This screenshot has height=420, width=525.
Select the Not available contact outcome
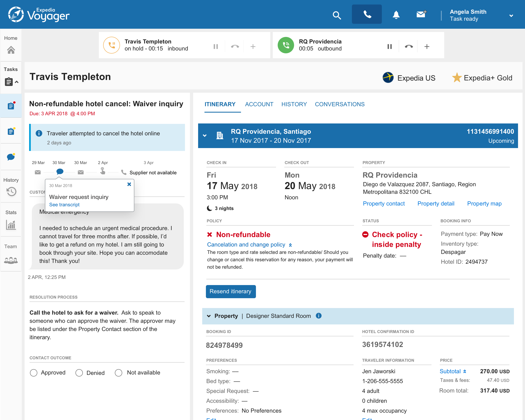(119, 373)
